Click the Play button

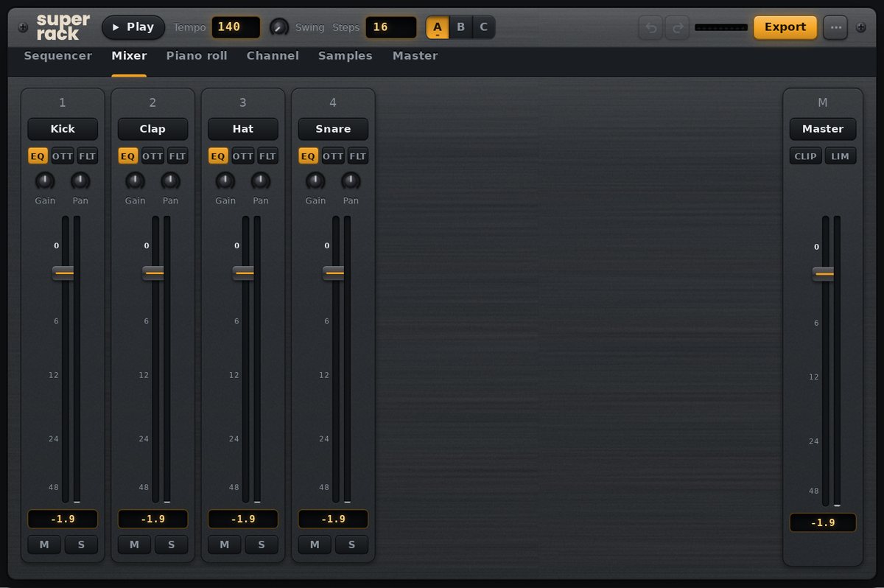tap(133, 27)
